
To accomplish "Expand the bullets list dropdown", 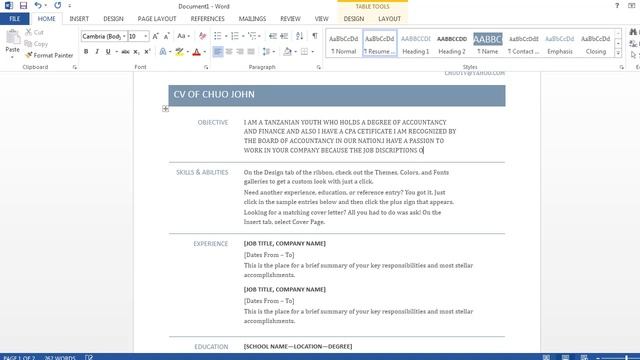I will [226, 36].
